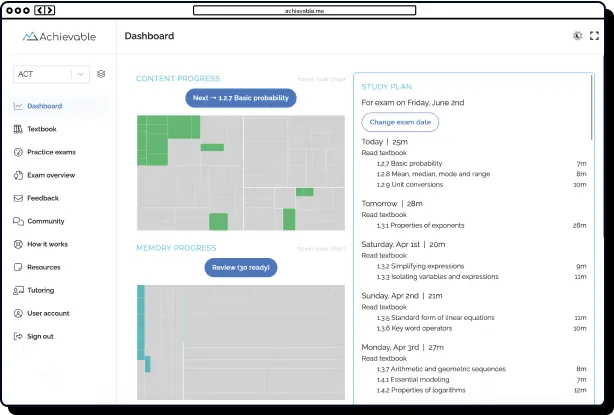The image size is (614, 415).
Task: Click the browser back/forward navigation arrows
Action: 46,10
